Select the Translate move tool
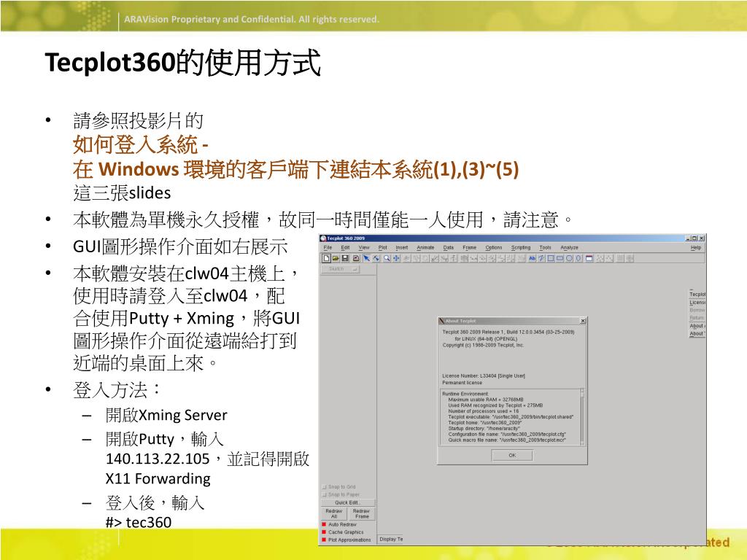The height and width of the screenshot is (560, 747). coord(396,258)
